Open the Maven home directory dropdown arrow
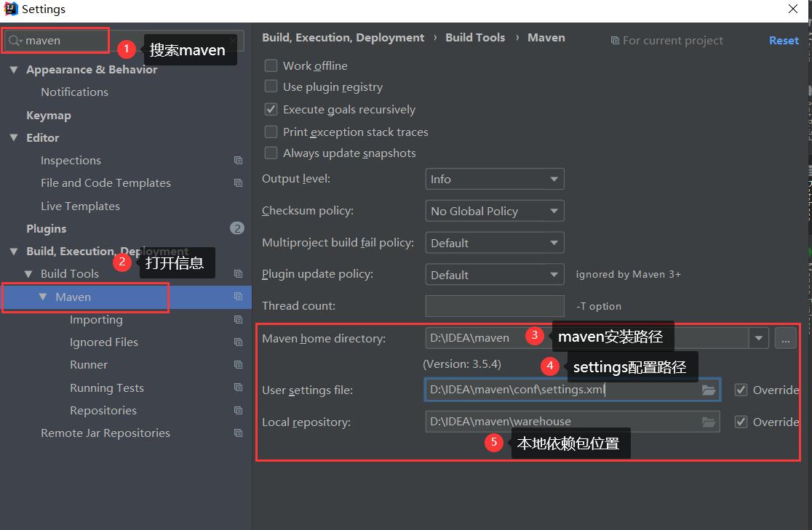 point(759,339)
